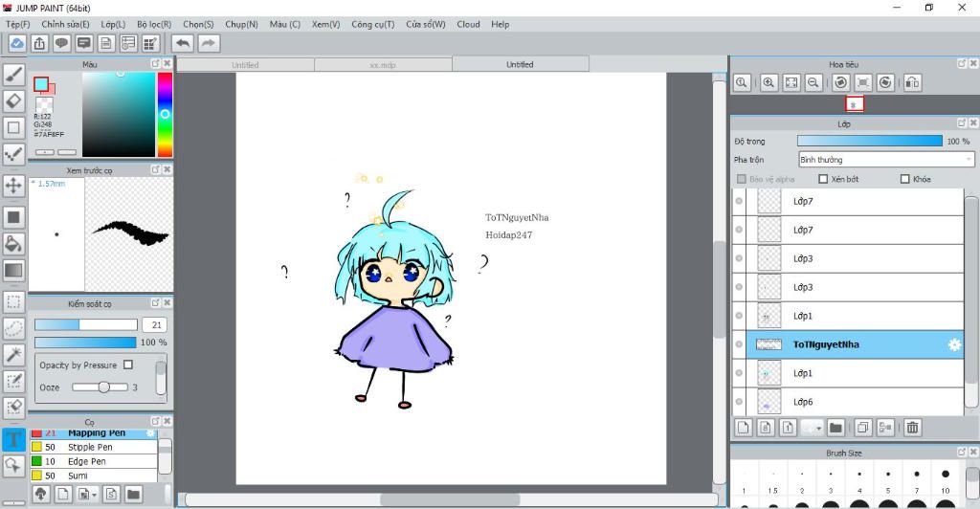Select the Dot tool
Viewport: 980px width, 509px height.
tap(13, 154)
